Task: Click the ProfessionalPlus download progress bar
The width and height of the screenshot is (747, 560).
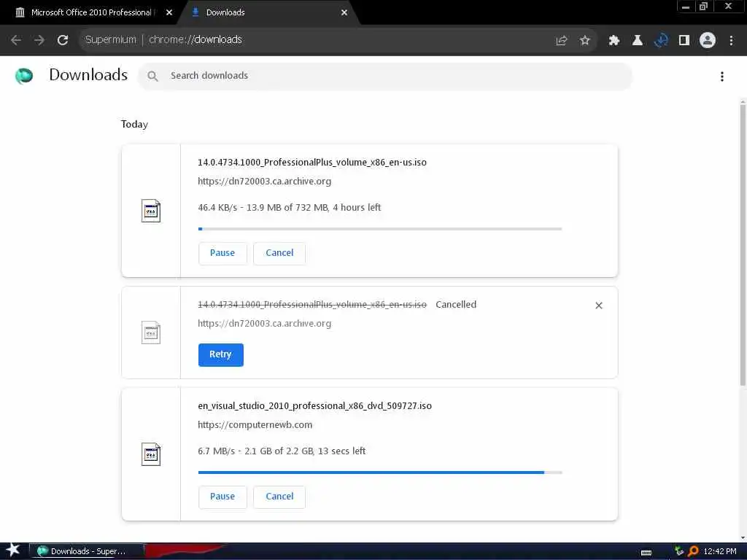Action: [380, 229]
